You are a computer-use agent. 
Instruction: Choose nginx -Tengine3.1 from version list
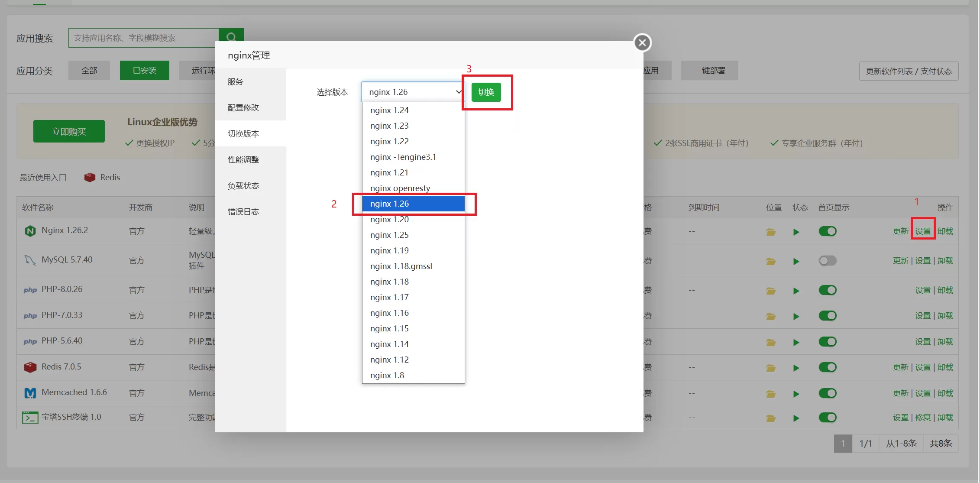click(x=413, y=157)
